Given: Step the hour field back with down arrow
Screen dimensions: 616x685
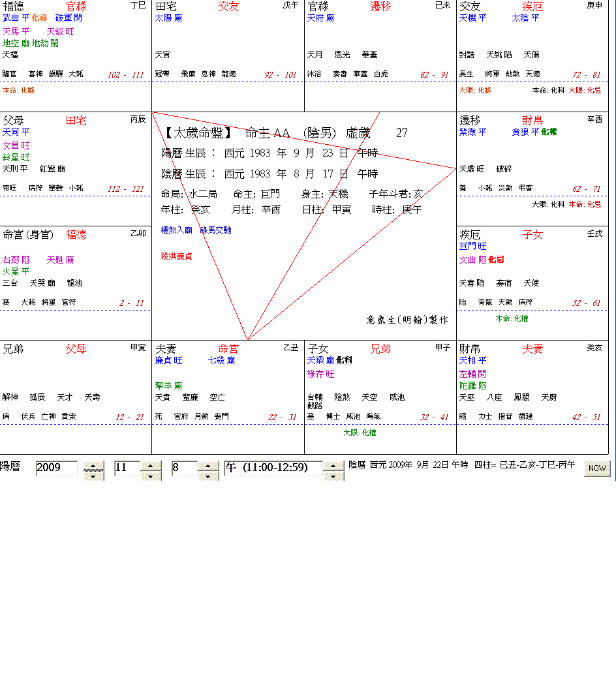Looking at the screenshot, I should tap(333, 476).
